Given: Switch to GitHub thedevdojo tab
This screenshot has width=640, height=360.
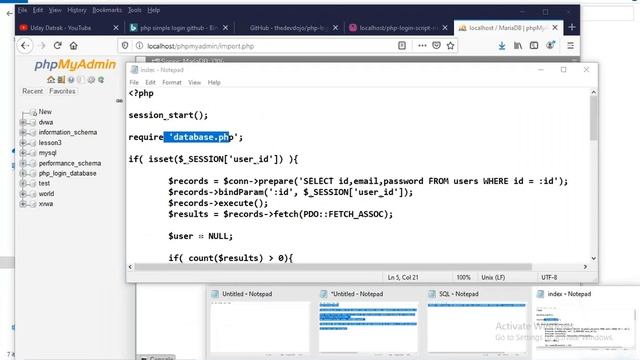Looking at the screenshot, I should point(289,28).
